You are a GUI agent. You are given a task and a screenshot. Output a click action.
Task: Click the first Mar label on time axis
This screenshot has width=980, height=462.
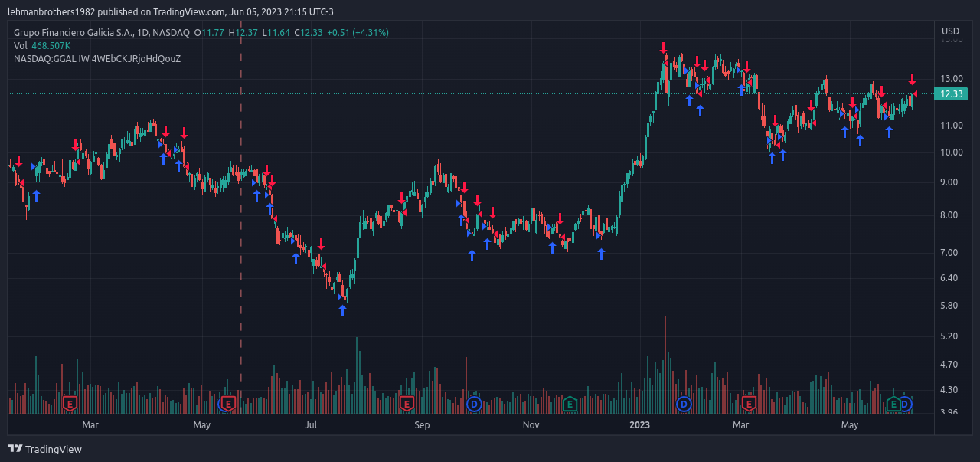point(90,424)
